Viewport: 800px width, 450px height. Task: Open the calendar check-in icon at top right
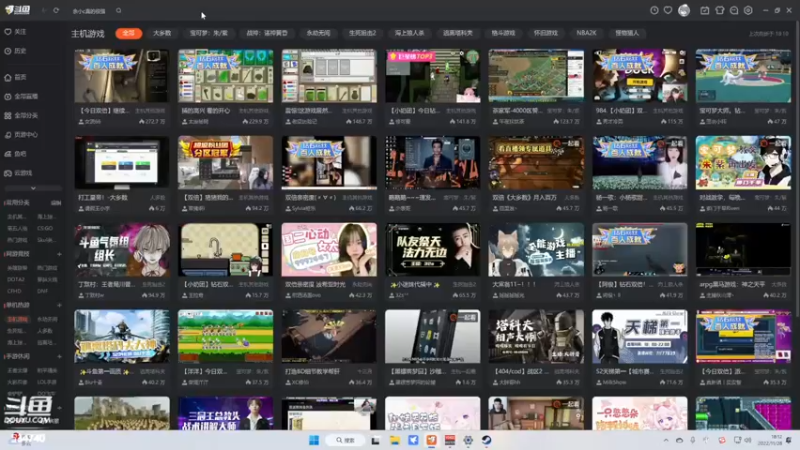coord(705,10)
